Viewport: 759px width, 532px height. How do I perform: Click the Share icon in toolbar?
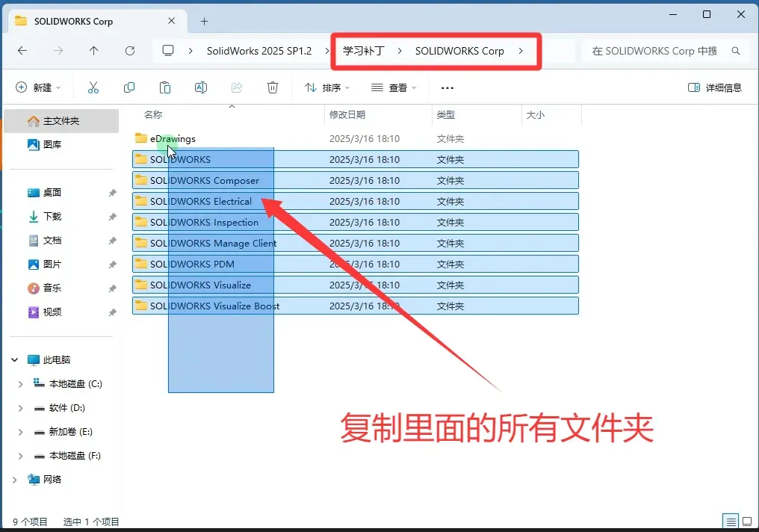(x=237, y=87)
